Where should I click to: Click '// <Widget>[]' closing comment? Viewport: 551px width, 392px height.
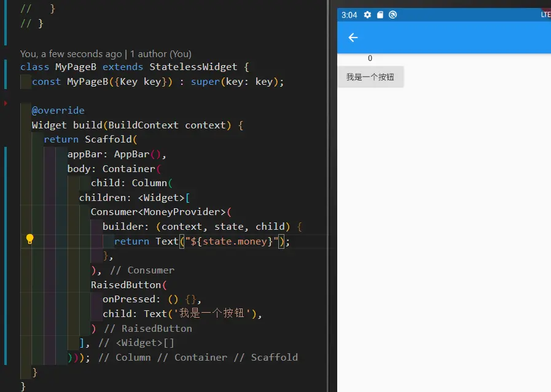[x=136, y=343]
